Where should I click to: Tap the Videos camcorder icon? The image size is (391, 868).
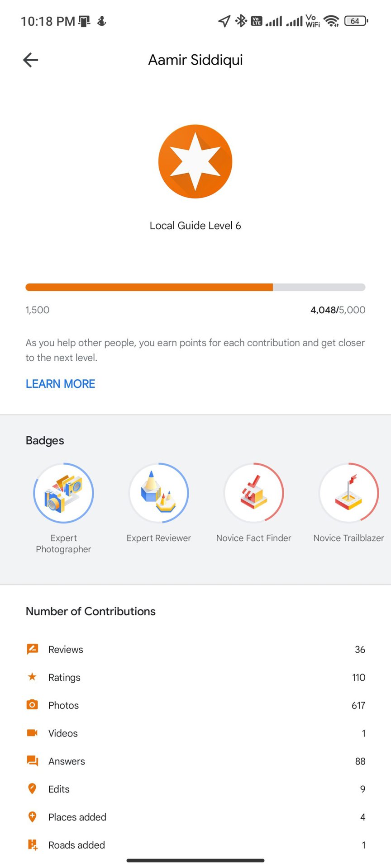pyautogui.click(x=32, y=733)
